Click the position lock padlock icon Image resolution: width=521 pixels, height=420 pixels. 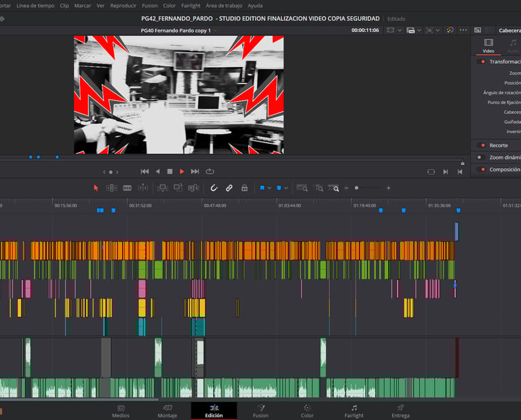(x=244, y=188)
